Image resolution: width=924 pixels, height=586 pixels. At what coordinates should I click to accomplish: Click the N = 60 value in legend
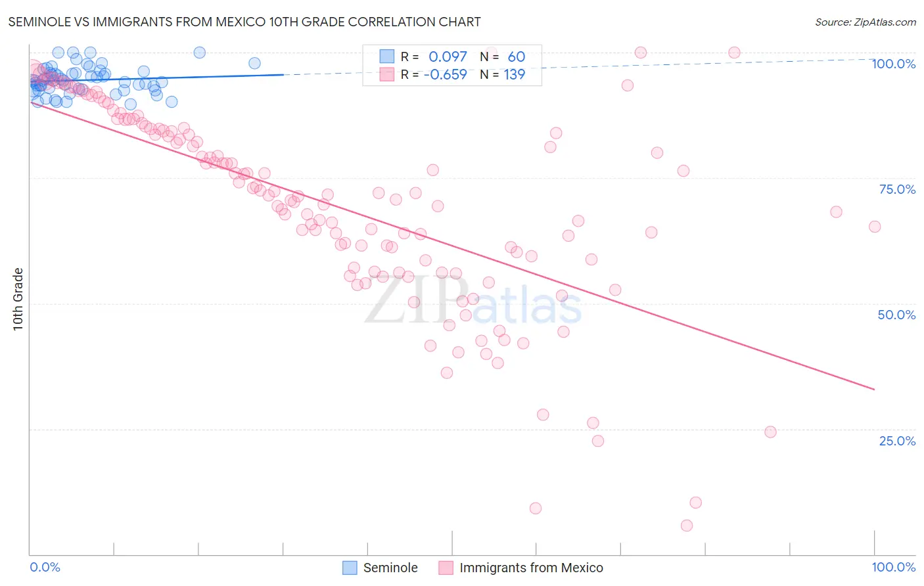pos(503,56)
